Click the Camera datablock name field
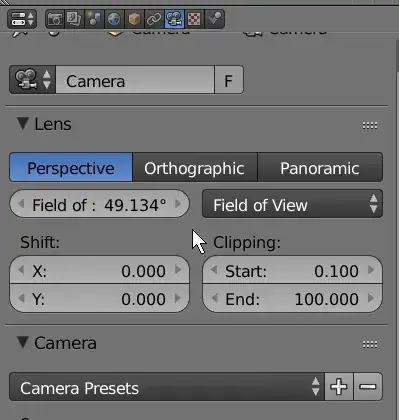Image resolution: width=399 pixels, height=420 pixels. [x=135, y=80]
